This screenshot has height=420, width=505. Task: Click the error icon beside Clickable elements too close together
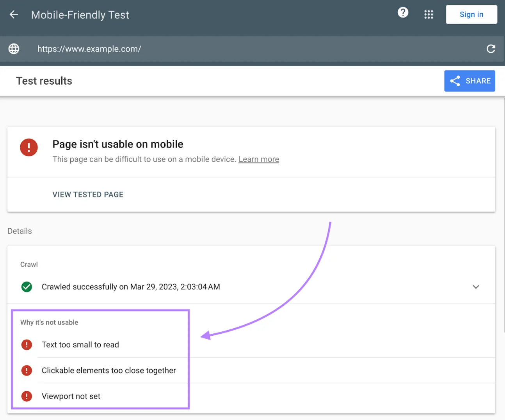pyautogui.click(x=26, y=370)
